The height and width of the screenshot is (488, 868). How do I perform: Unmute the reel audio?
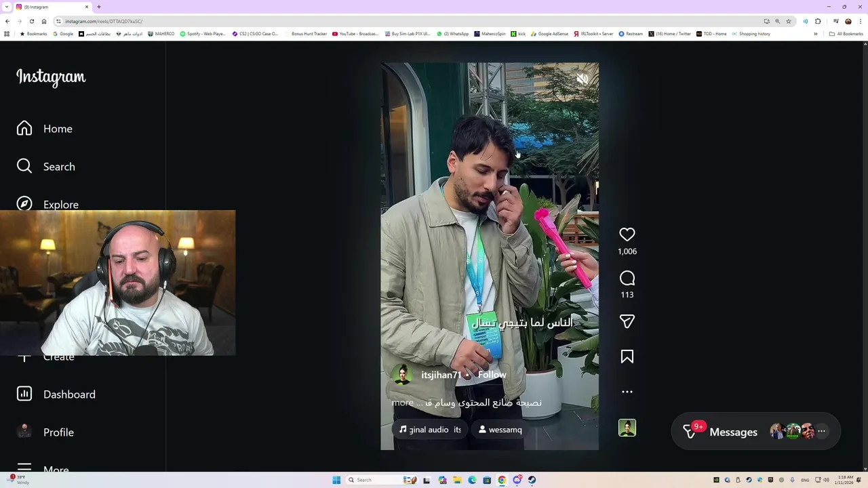click(582, 79)
